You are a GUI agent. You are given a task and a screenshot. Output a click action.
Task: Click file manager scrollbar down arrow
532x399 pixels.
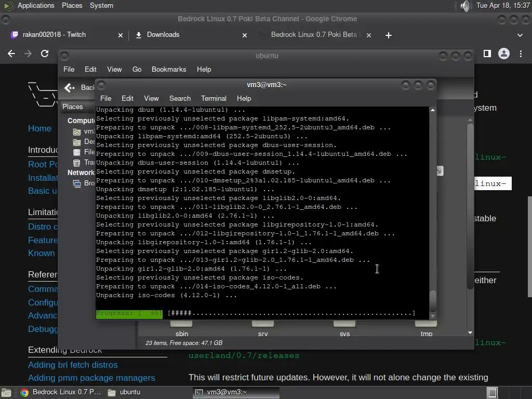[470, 333]
